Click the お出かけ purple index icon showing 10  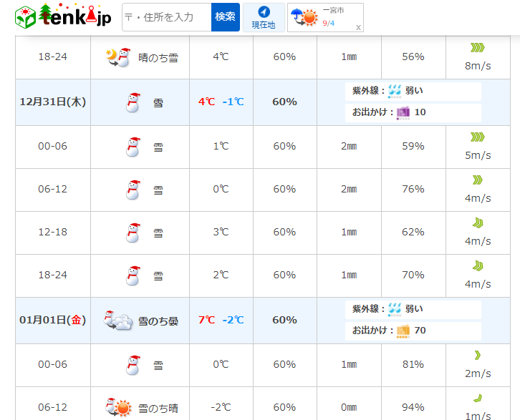coord(403,112)
